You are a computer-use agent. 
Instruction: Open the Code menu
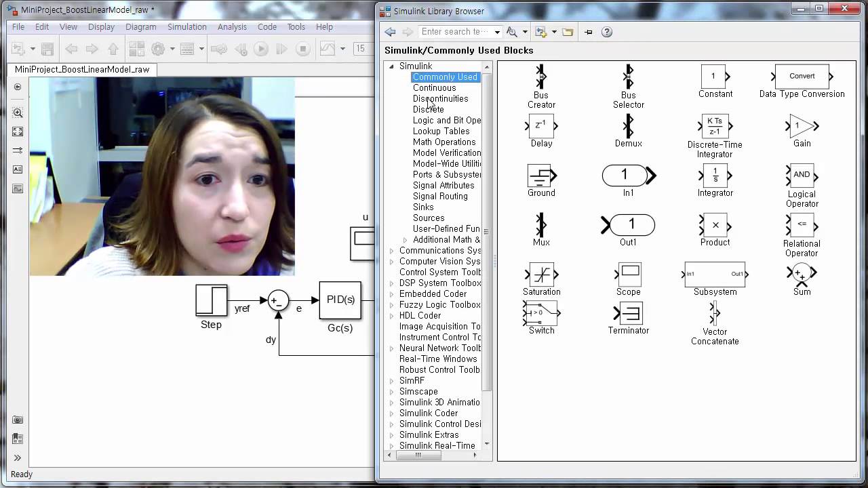267,27
